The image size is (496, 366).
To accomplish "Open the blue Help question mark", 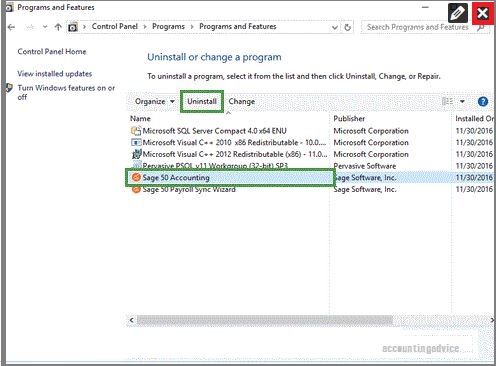I will 483,102.
